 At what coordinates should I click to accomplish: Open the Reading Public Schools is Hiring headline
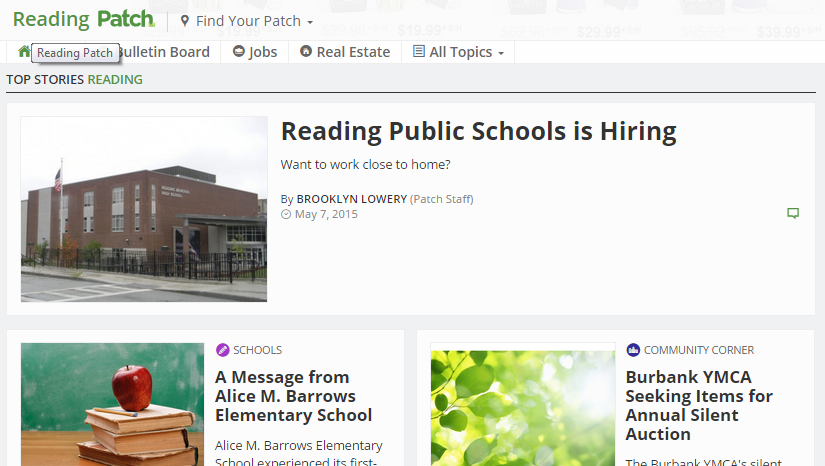[478, 131]
